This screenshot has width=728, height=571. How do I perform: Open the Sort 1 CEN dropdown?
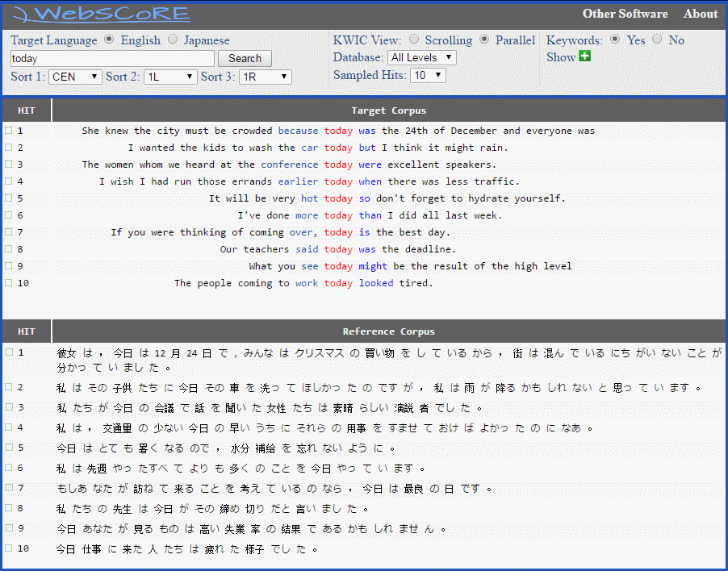[x=75, y=77]
